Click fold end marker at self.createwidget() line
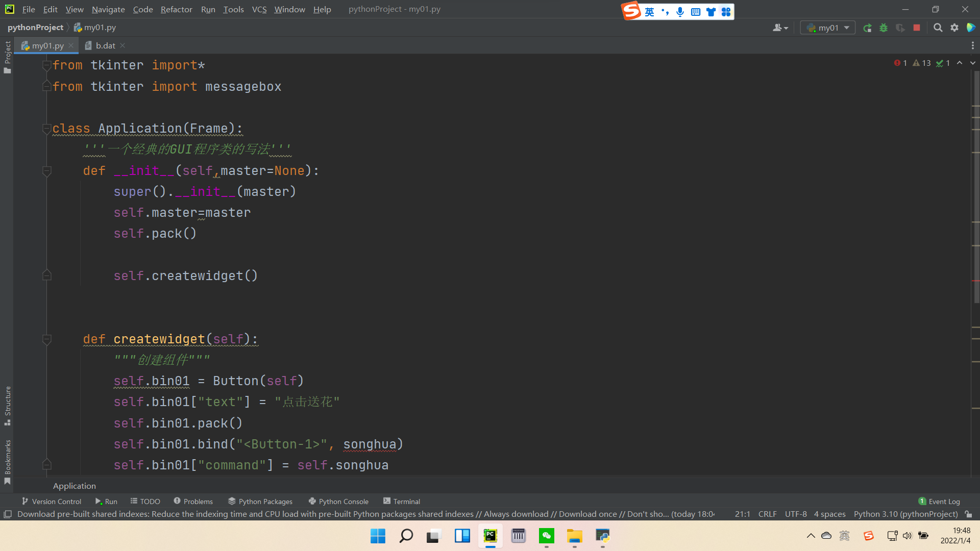The height and width of the screenshot is (551, 980). [x=47, y=275]
